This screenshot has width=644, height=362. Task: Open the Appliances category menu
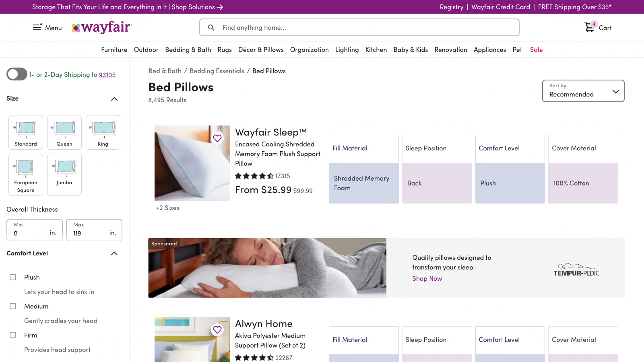point(490,49)
